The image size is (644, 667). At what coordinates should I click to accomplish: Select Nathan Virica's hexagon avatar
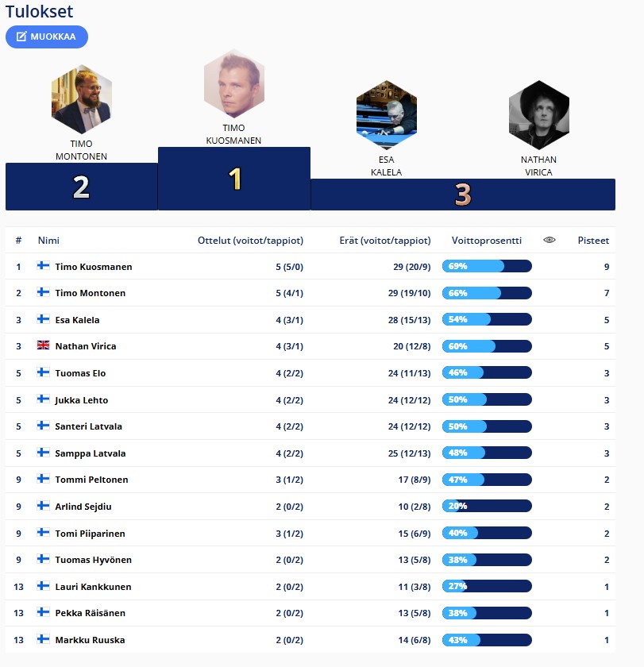(538, 115)
